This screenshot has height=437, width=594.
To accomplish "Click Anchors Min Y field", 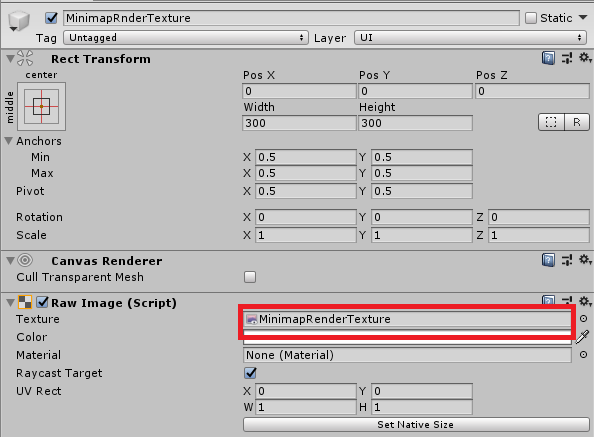I will pyautogui.click(x=422, y=157).
